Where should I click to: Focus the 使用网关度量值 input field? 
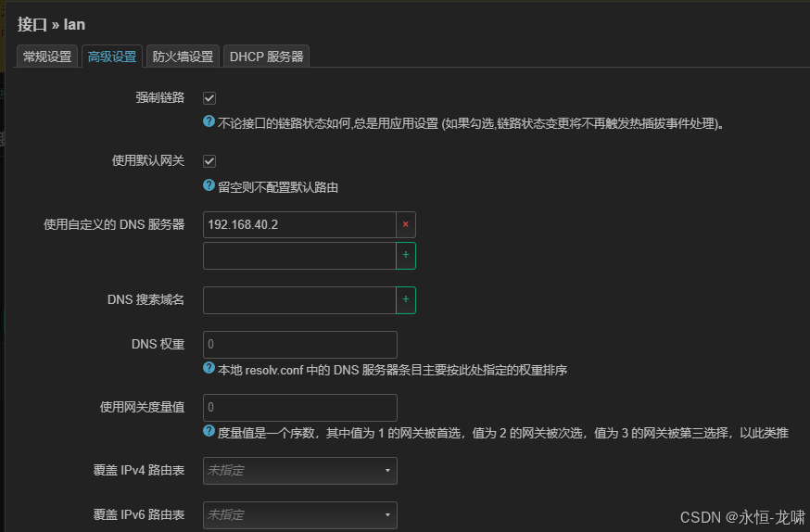300,408
